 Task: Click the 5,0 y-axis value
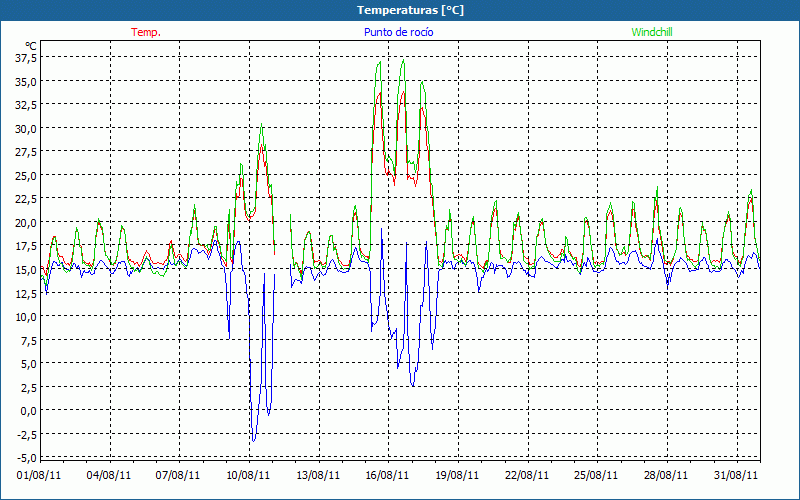(29, 363)
